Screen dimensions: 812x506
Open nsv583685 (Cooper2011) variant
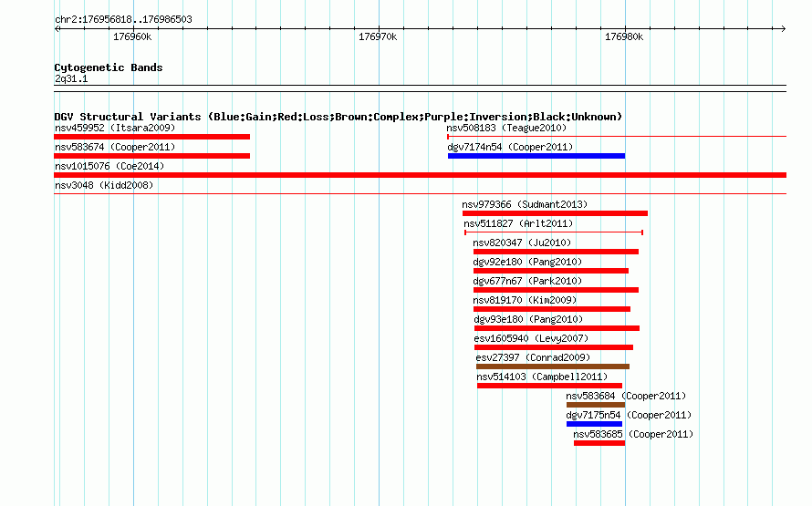[633, 434]
